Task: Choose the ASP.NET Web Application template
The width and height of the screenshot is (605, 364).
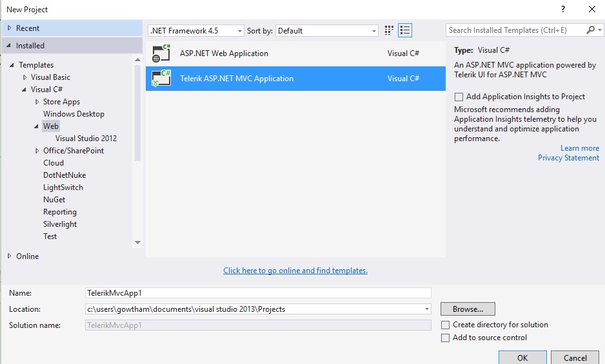Action: tap(295, 53)
